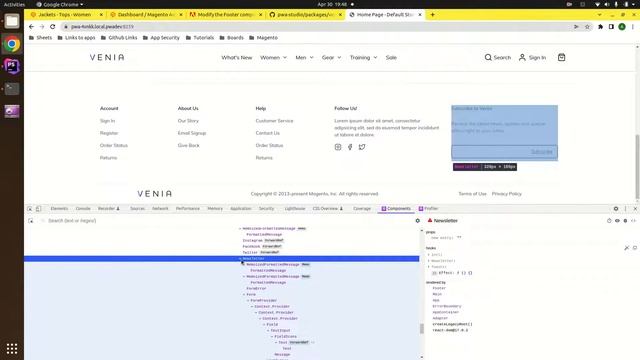Switch to the Network DevTools tab
This screenshot has width=640, height=360.
tap(160, 209)
